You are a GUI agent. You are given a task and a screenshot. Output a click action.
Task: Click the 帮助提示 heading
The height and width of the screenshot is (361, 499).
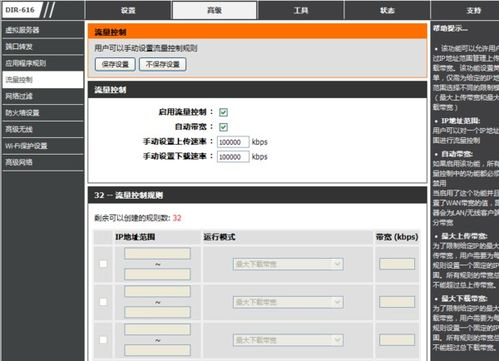coord(450,29)
